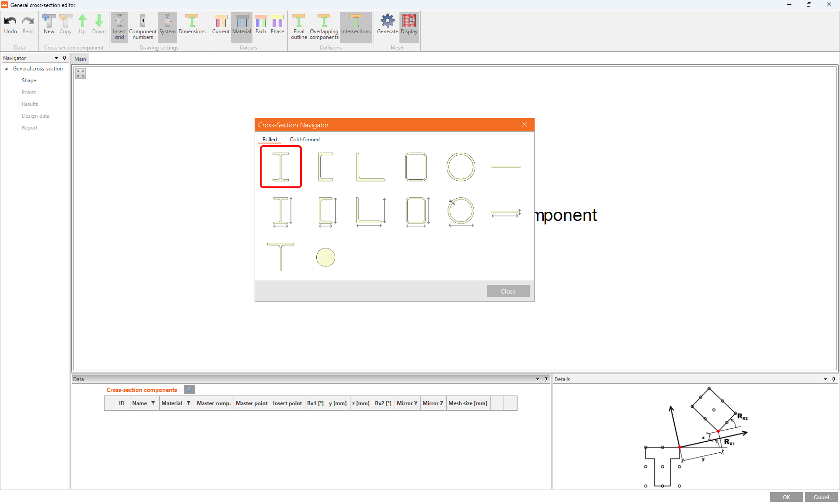The height and width of the screenshot is (504, 840).
Task: Switch to the Cold-formed tab
Action: tap(304, 140)
